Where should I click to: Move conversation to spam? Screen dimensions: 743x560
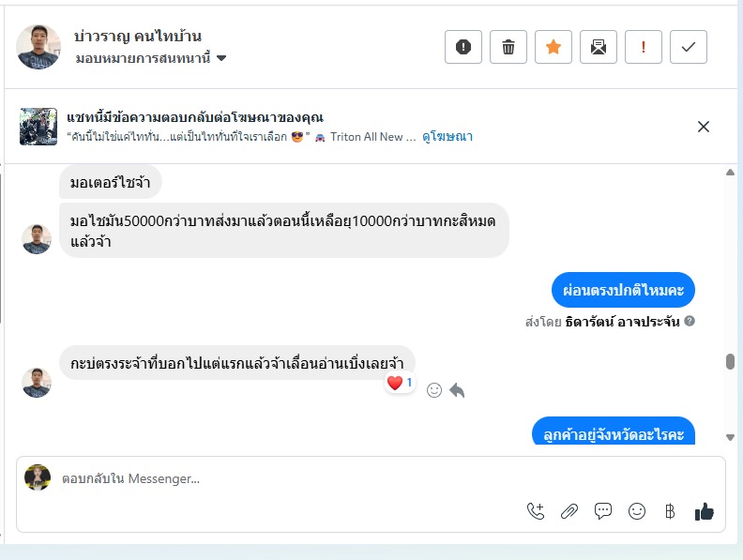coord(462,47)
